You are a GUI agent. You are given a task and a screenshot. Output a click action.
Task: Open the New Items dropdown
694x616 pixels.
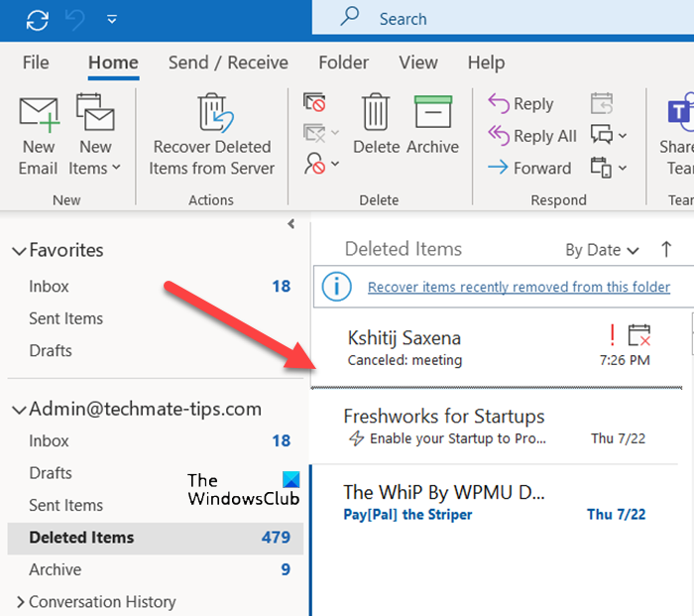pos(95,168)
